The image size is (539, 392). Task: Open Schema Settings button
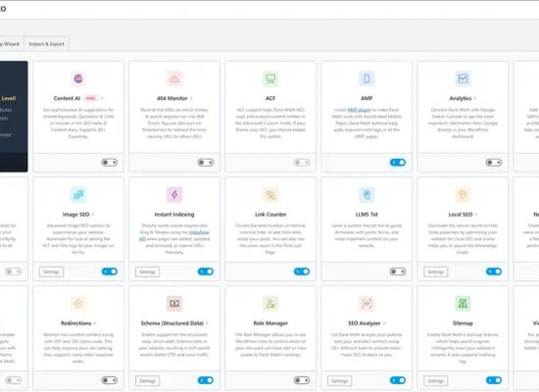pyautogui.click(x=147, y=381)
